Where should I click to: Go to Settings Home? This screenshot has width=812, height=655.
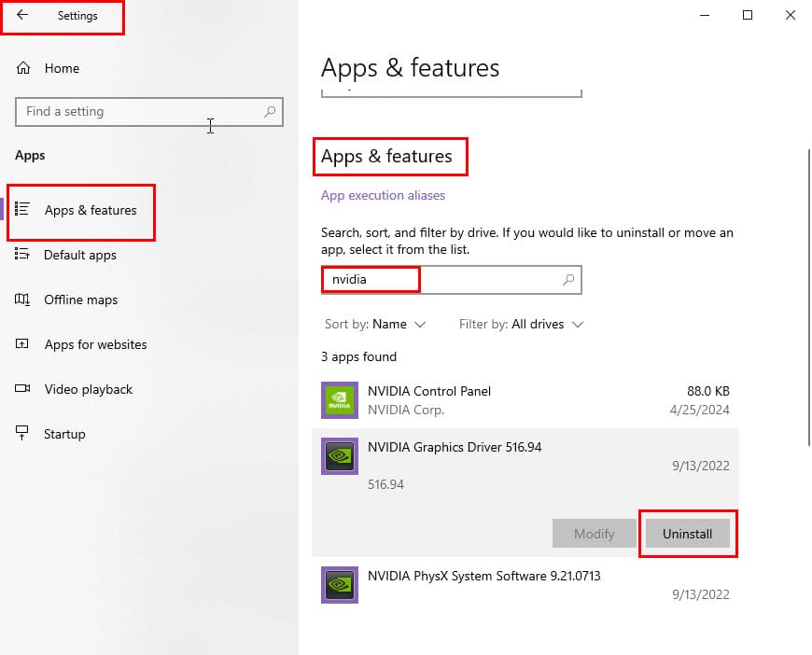coord(62,68)
